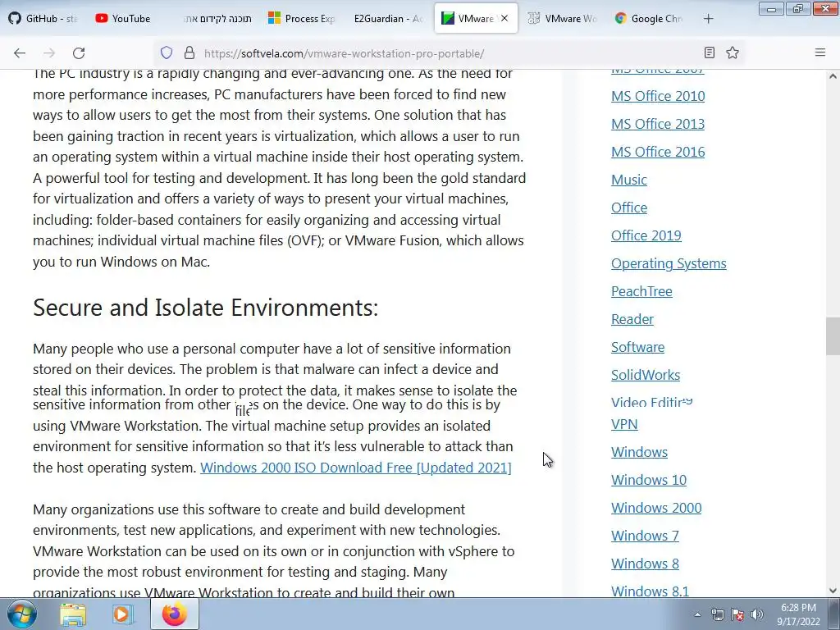Bookmark this page with star

coord(733,52)
